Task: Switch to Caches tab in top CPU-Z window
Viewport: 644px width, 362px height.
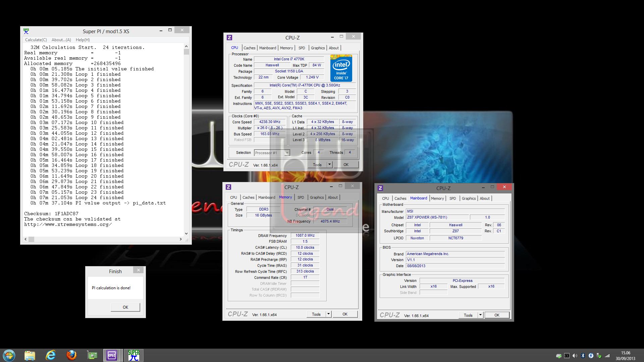Action: point(249,48)
